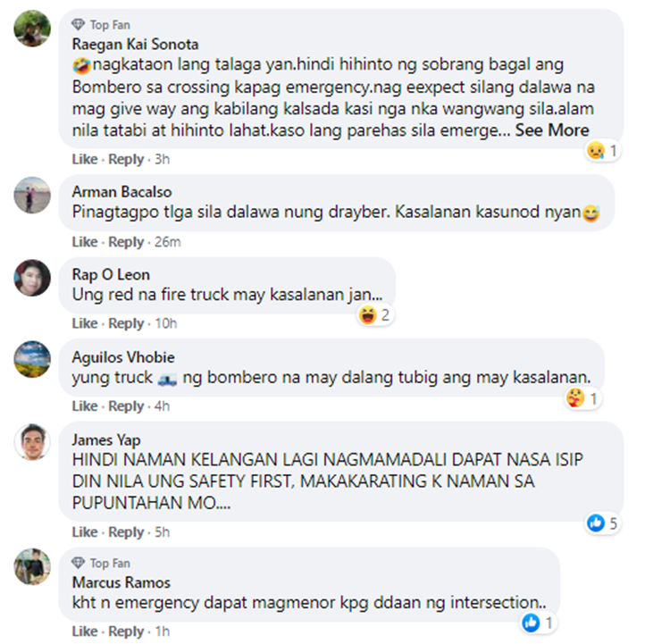The height and width of the screenshot is (644, 670).
Task: View the laughing reactions on Rap O Leon's comment
Action: pyautogui.click(x=374, y=315)
